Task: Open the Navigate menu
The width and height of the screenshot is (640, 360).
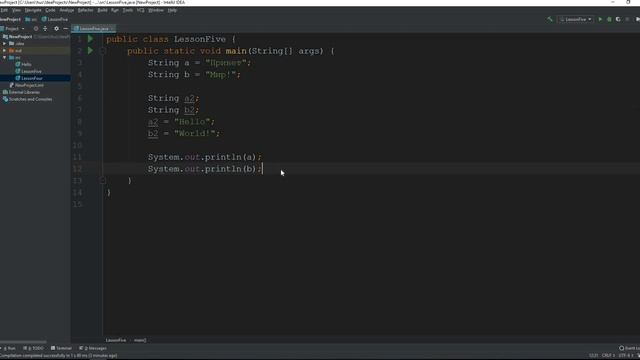Action: pyautogui.click(x=33, y=10)
